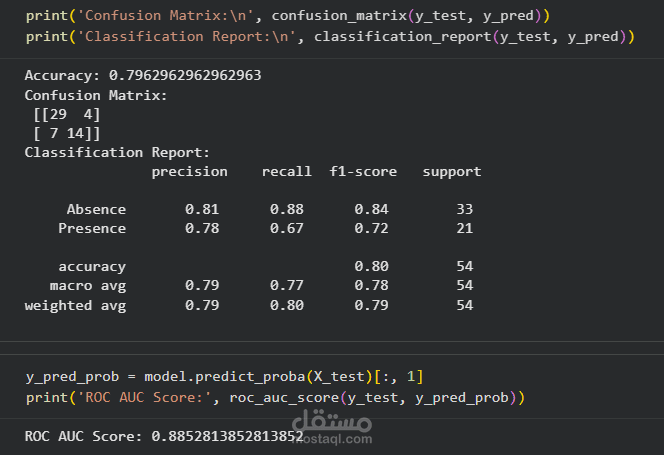Viewport: 664px width, 455px height.
Task: Select the Absence row label
Action: pos(96,209)
